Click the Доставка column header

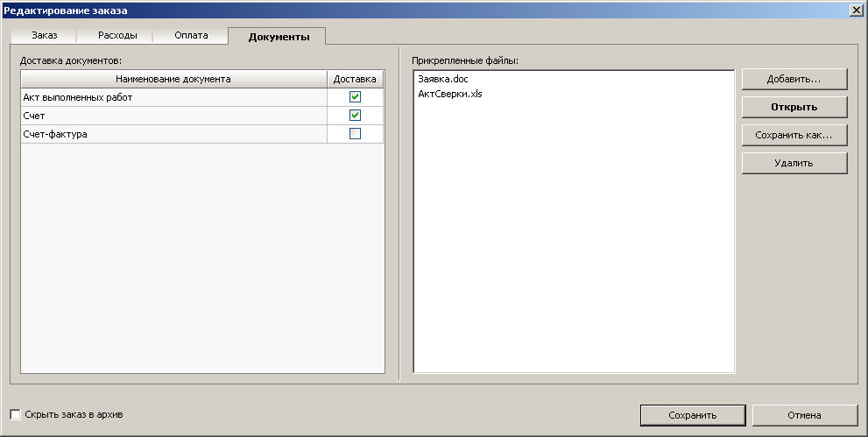355,79
